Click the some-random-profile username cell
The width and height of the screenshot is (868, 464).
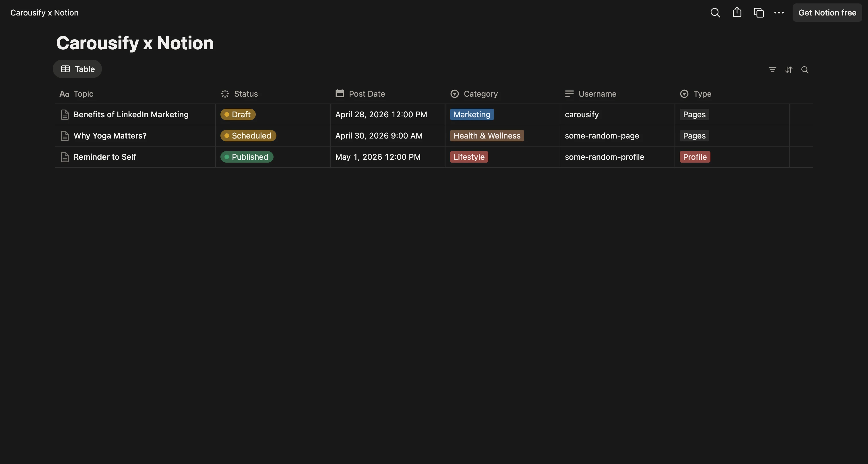coord(617,157)
